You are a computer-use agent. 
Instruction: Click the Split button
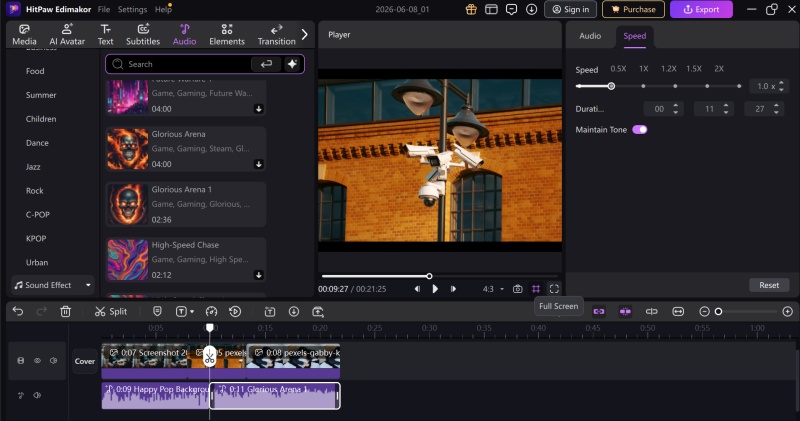point(111,311)
